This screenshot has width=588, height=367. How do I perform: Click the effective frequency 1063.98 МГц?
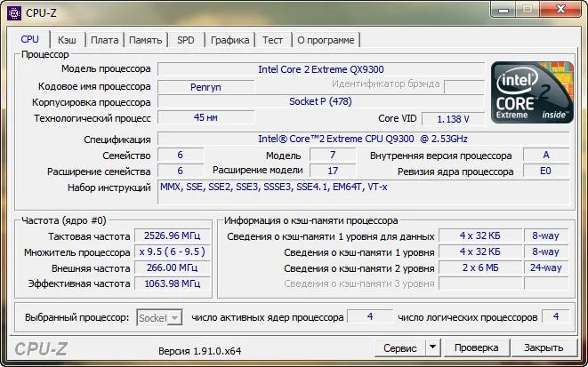[x=172, y=283]
